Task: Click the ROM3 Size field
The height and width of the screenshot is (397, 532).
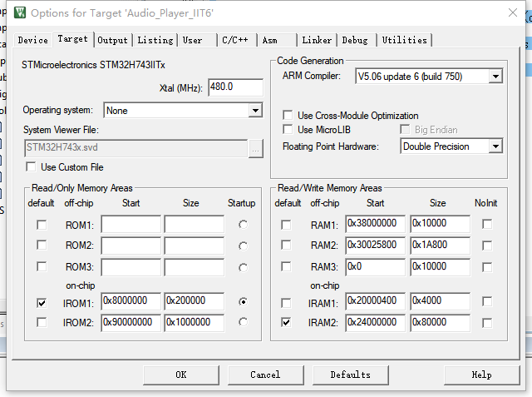Action: pos(195,267)
